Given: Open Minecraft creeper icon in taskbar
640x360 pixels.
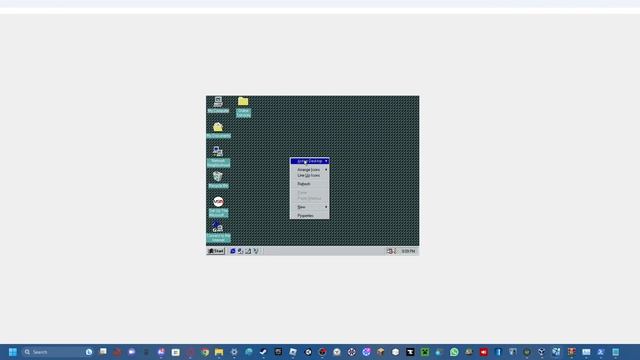Looking at the screenshot, I should (425, 352).
